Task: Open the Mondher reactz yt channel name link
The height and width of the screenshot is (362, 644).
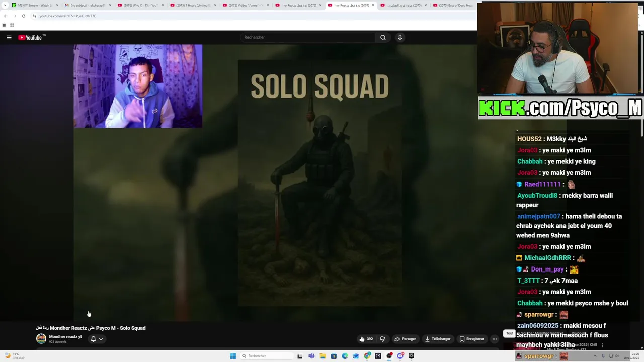Action: click(x=65, y=337)
